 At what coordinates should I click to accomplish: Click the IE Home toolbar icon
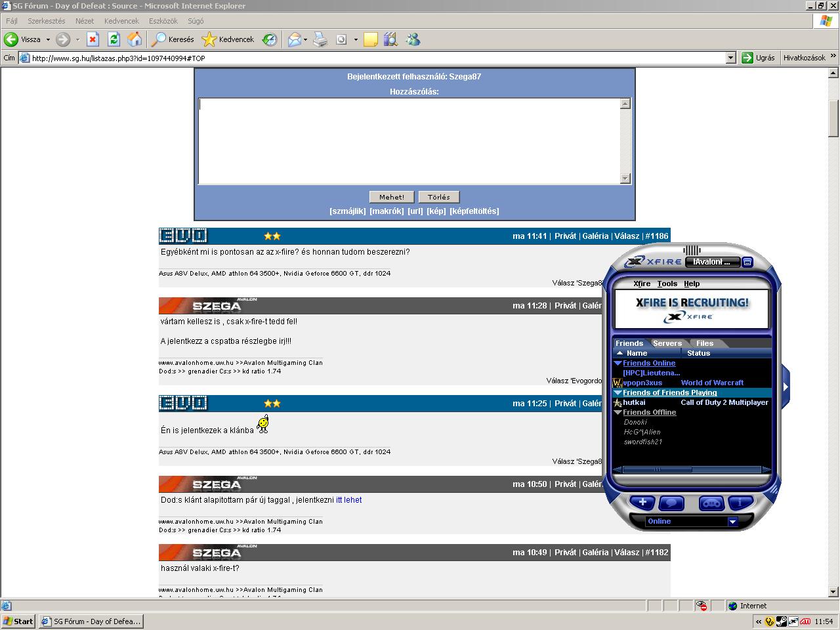point(135,39)
